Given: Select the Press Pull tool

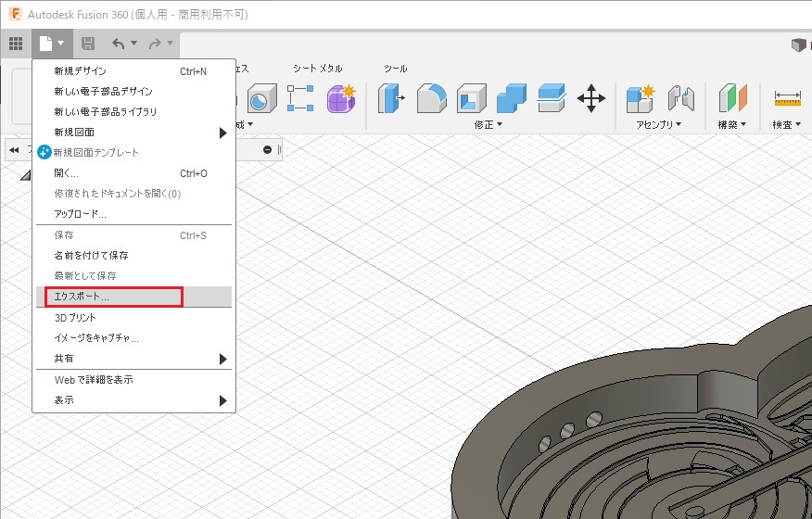Looking at the screenshot, I should (x=390, y=98).
